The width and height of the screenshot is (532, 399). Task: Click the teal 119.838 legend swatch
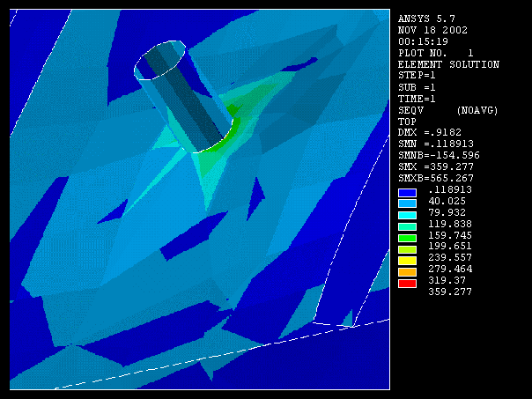tap(407, 226)
